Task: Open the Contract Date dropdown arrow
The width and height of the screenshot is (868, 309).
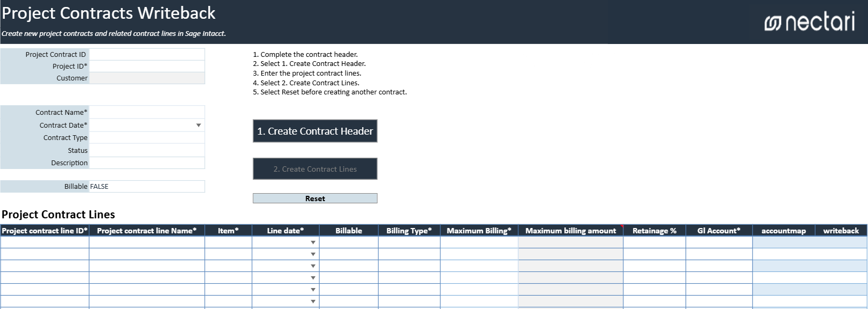Action: tap(198, 125)
